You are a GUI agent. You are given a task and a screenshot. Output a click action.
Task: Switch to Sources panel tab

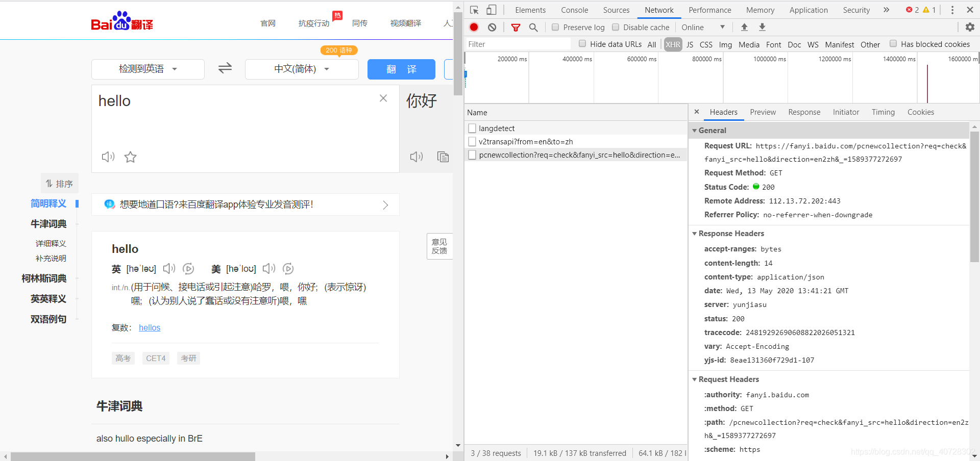(x=616, y=10)
